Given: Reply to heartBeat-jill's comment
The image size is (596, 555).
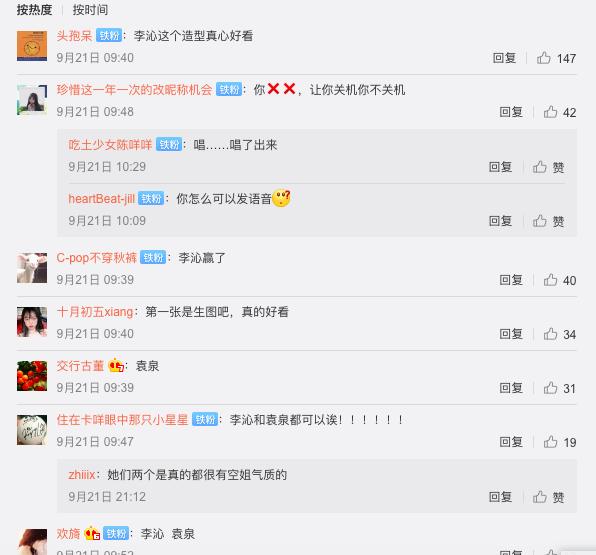Looking at the screenshot, I should 500,221.
